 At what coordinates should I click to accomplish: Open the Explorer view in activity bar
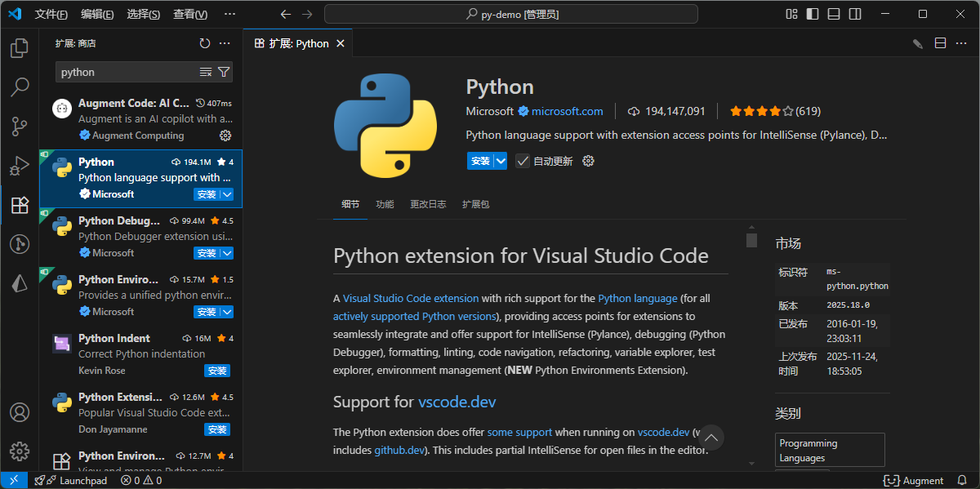(x=20, y=48)
